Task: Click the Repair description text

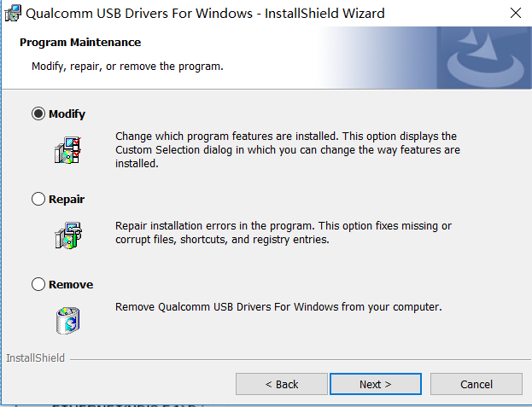Action: click(x=283, y=233)
